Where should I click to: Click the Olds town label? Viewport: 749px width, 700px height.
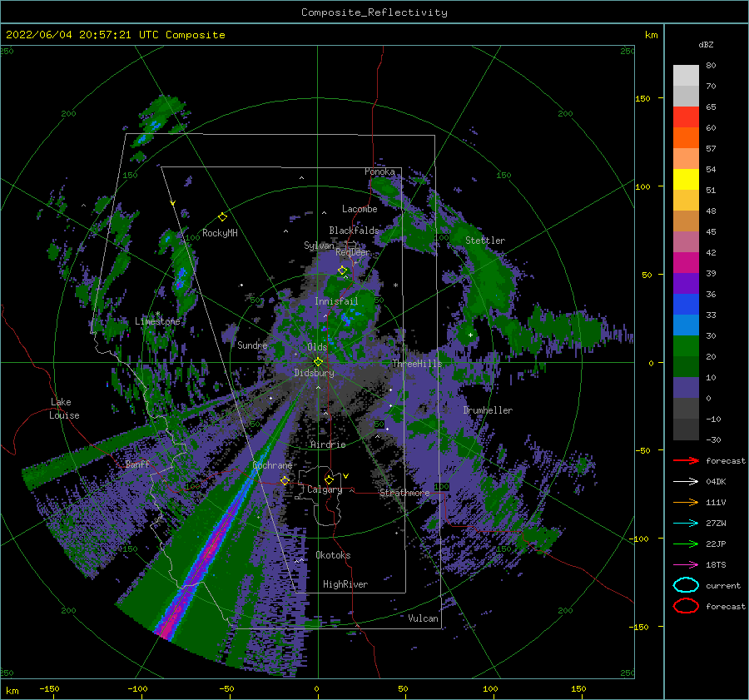coord(317,347)
